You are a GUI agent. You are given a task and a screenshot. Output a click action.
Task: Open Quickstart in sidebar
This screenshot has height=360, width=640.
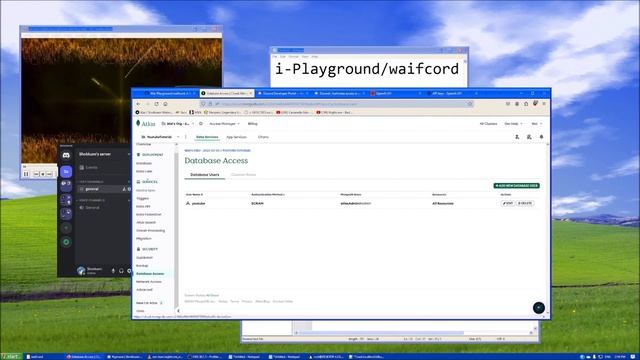[144, 258]
